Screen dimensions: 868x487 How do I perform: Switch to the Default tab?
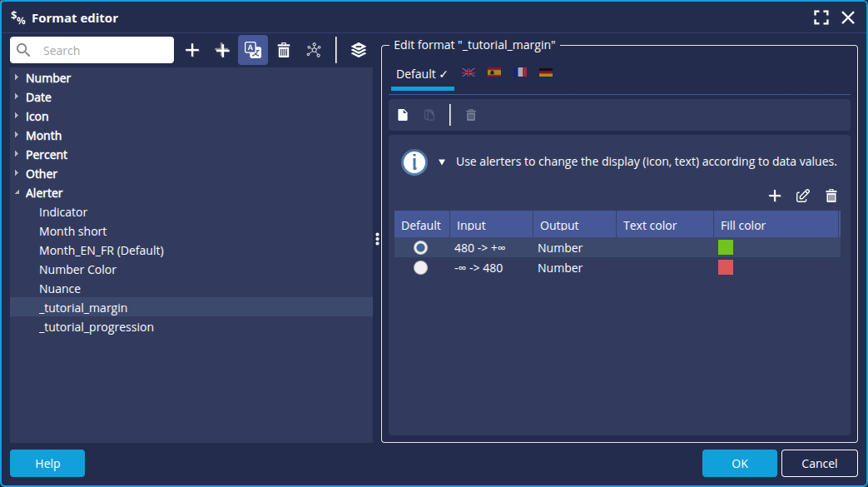pyautogui.click(x=422, y=74)
